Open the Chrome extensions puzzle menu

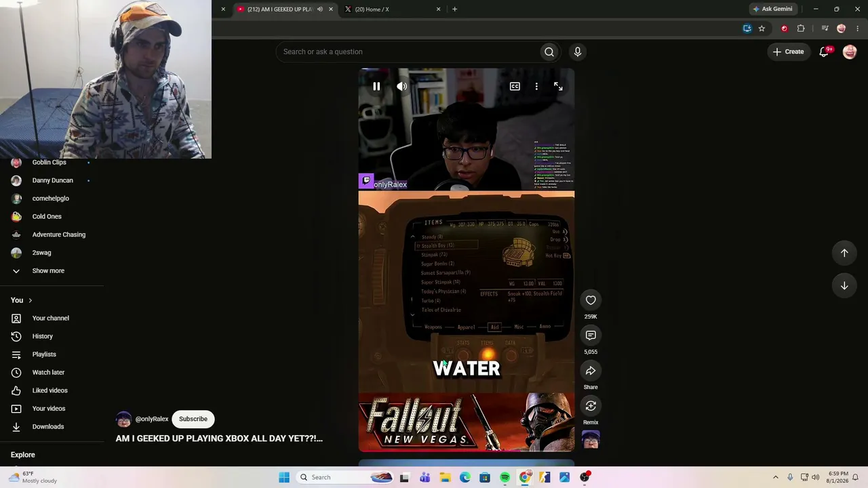tap(801, 28)
